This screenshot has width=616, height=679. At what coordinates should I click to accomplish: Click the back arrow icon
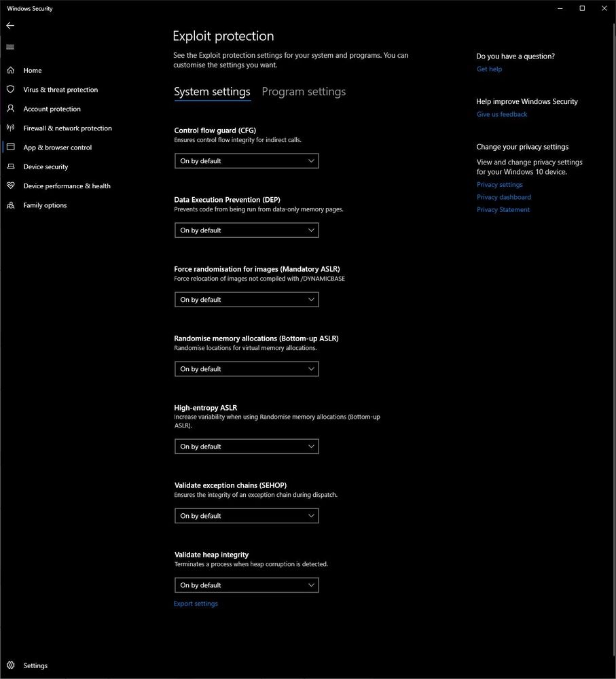click(10, 26)
